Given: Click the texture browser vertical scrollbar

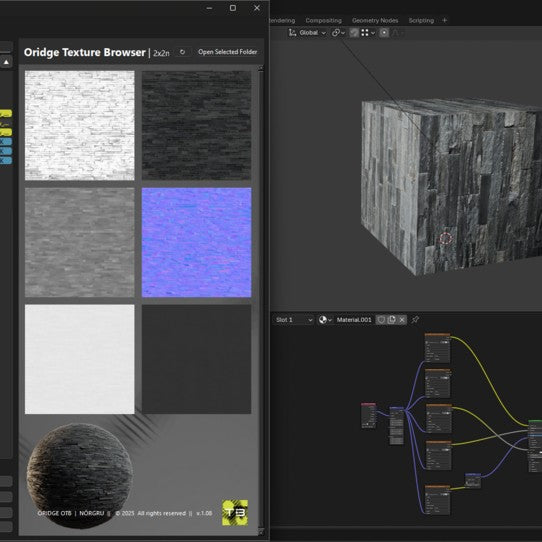Looking at the screenshot, I should click(x=261, y=300).
